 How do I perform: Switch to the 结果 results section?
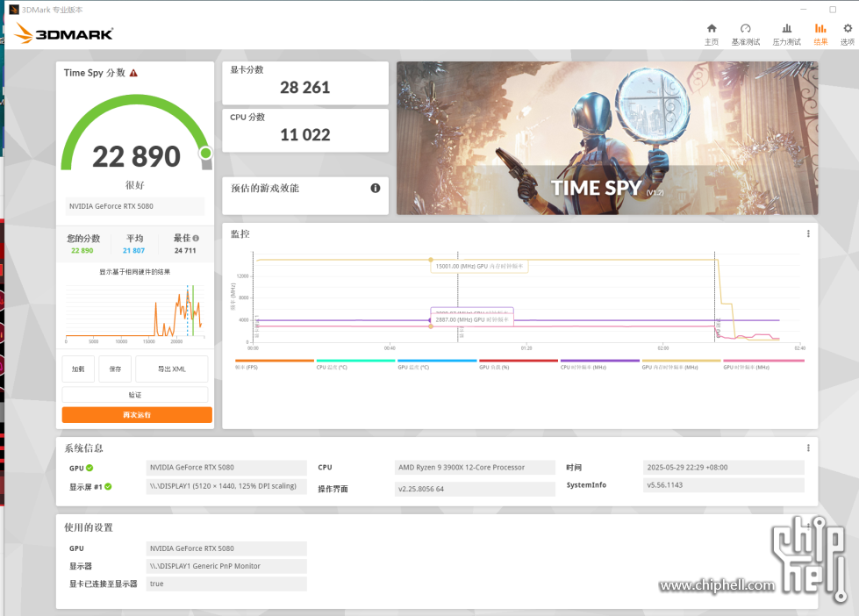820,34
